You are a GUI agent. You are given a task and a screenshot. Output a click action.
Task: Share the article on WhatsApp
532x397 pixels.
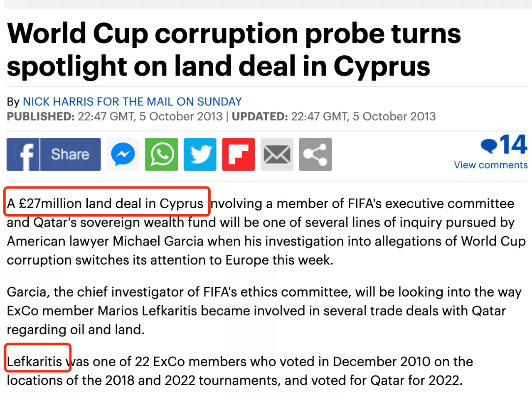tap(161, 154)
